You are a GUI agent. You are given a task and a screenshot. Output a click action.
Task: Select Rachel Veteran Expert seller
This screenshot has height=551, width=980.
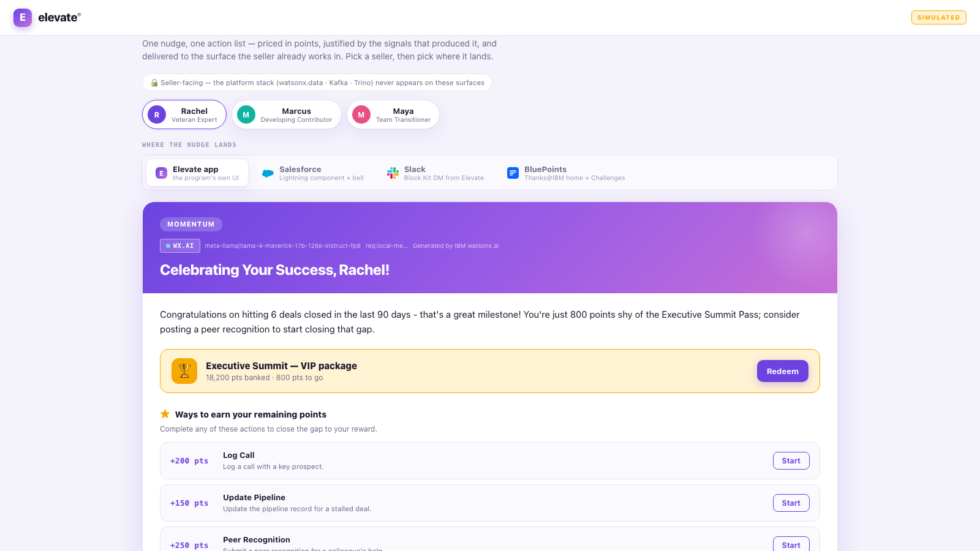click(x=184, y=114)
